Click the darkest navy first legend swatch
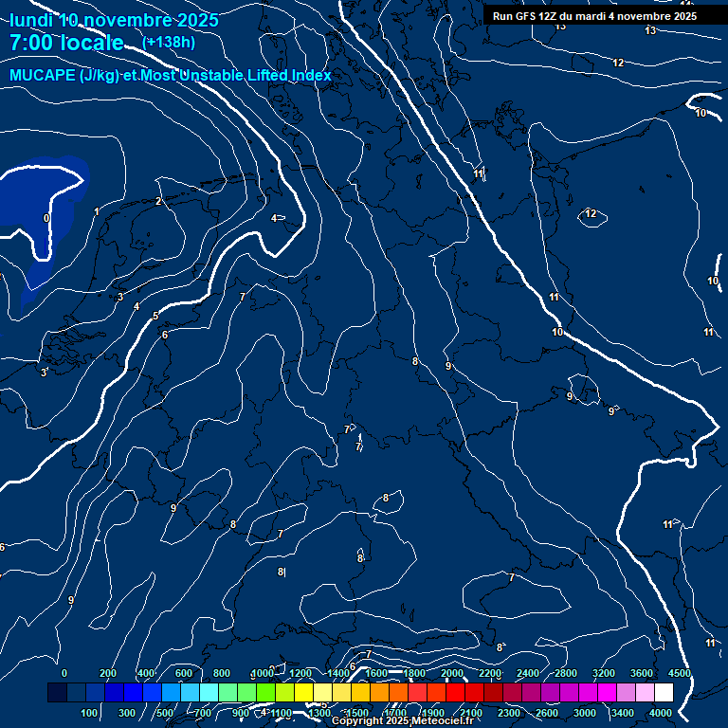Screen dimensions: 728x728 coord(57,694)
